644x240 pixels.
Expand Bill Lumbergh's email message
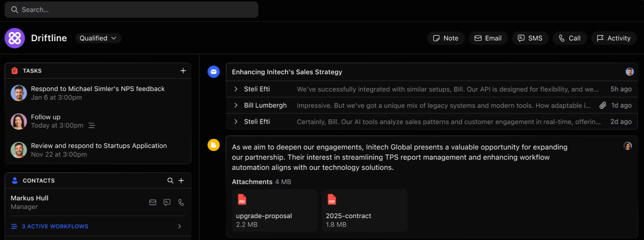point(236,105)
